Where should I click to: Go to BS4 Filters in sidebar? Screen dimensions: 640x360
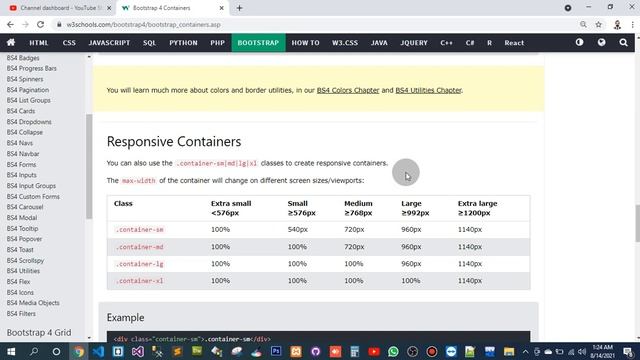click(x=21, y=313)
